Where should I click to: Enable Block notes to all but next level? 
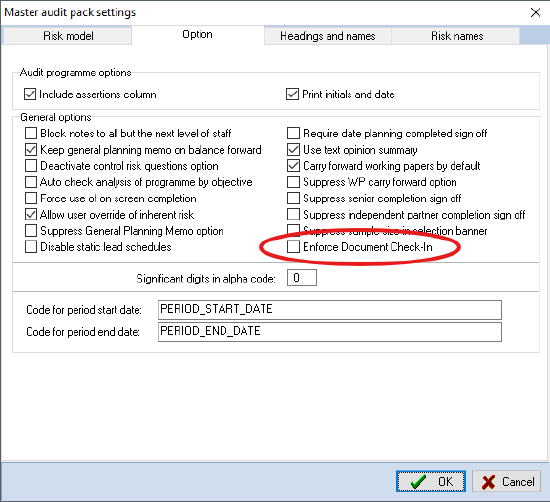point(31,133)
